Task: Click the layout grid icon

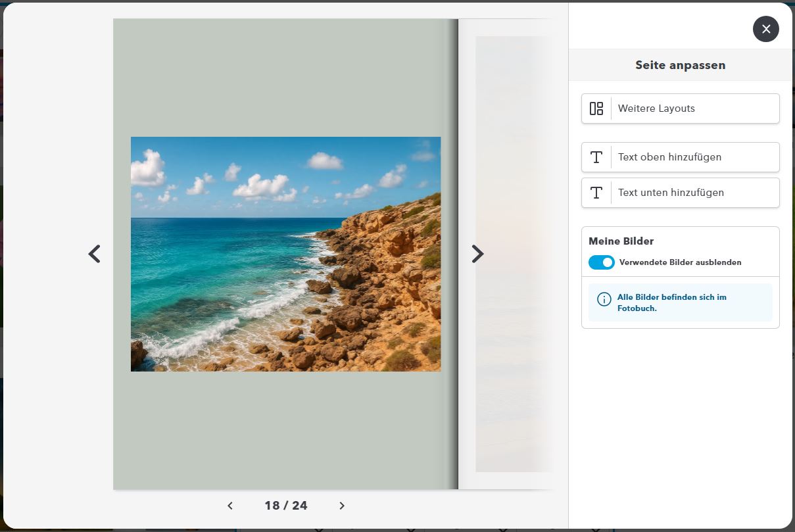Action: click(596, 109)
